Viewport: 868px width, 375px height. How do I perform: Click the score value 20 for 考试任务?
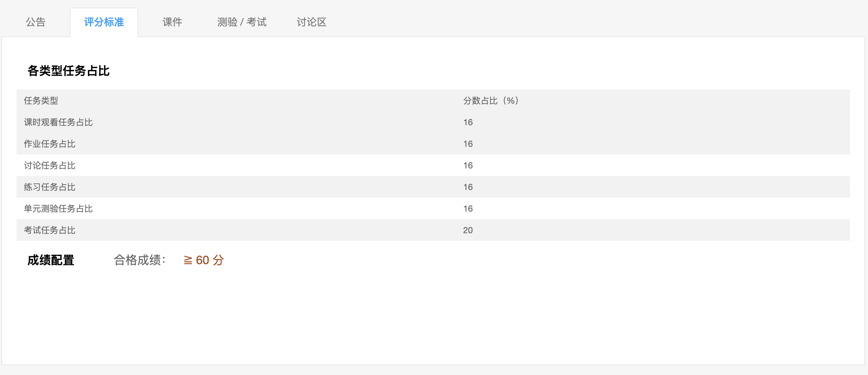click(x=468, y=230)
